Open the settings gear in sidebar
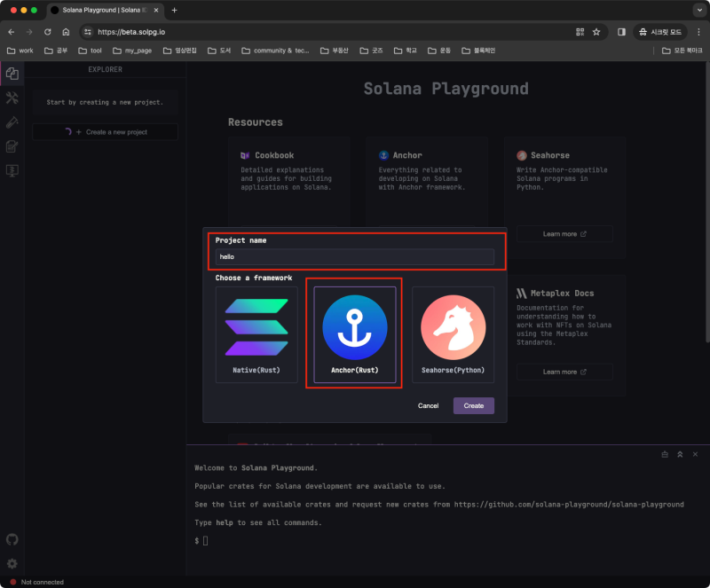This screenshot has height=588, width=710. click(12, 563)
